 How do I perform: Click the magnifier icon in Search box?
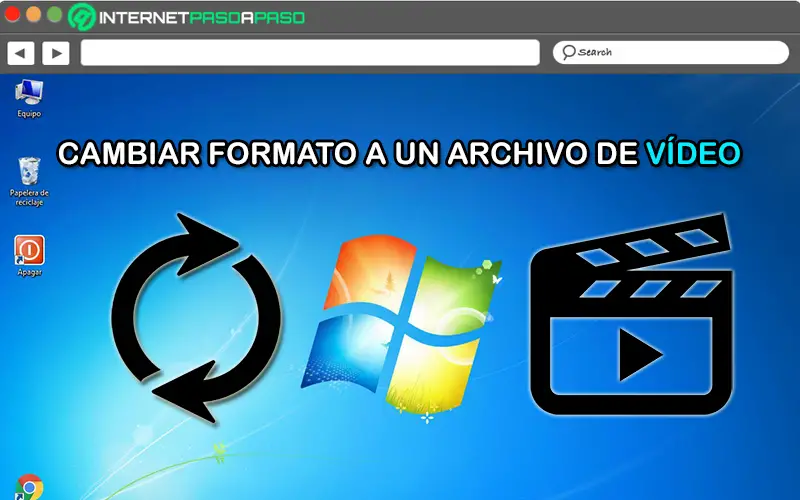pos(568,52)
